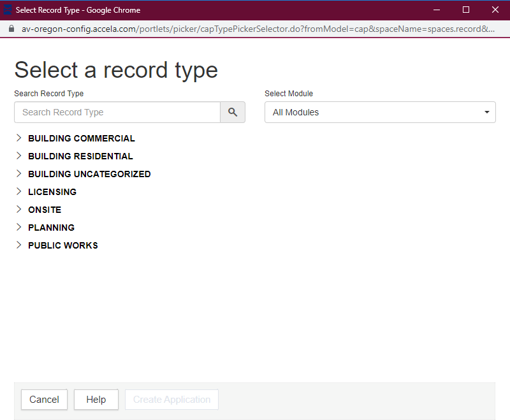Open the Select Module dropdown
Viewport: 510px width, 420px height.
click(380, 112)
